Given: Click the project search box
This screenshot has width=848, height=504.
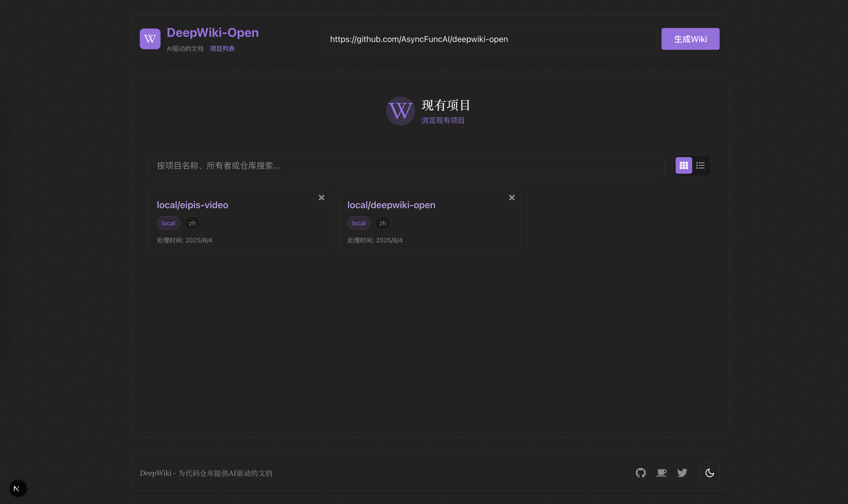Looking at the screenshot, I should pos(406,165).
